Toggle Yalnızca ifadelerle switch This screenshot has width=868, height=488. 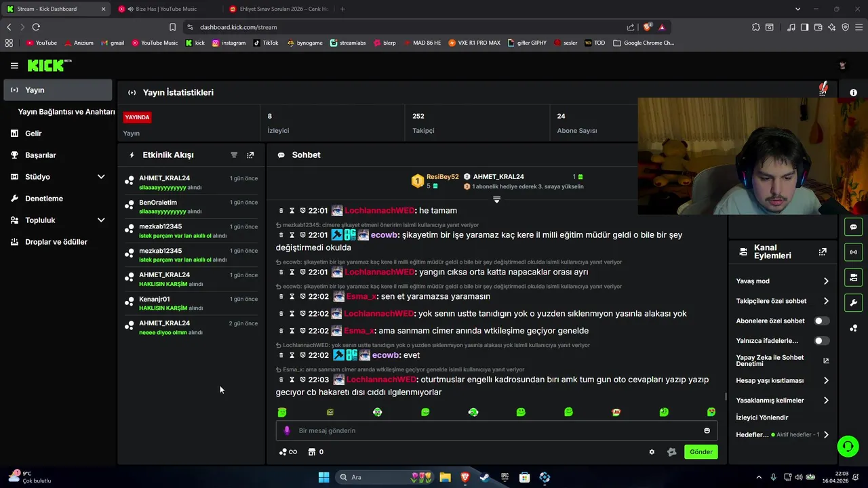tap(822, 341)
